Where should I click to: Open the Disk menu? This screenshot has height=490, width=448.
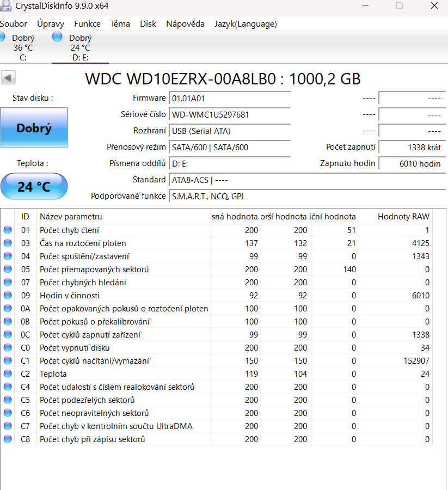click(148, 24)
